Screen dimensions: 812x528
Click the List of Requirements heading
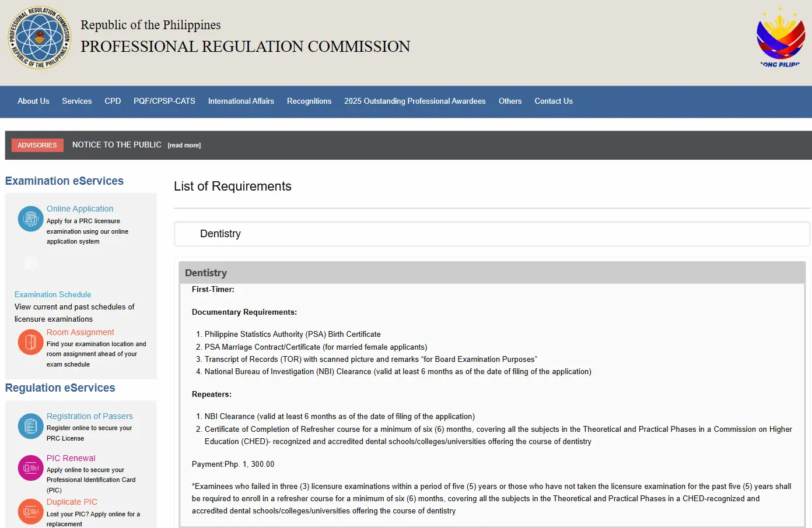233,186
